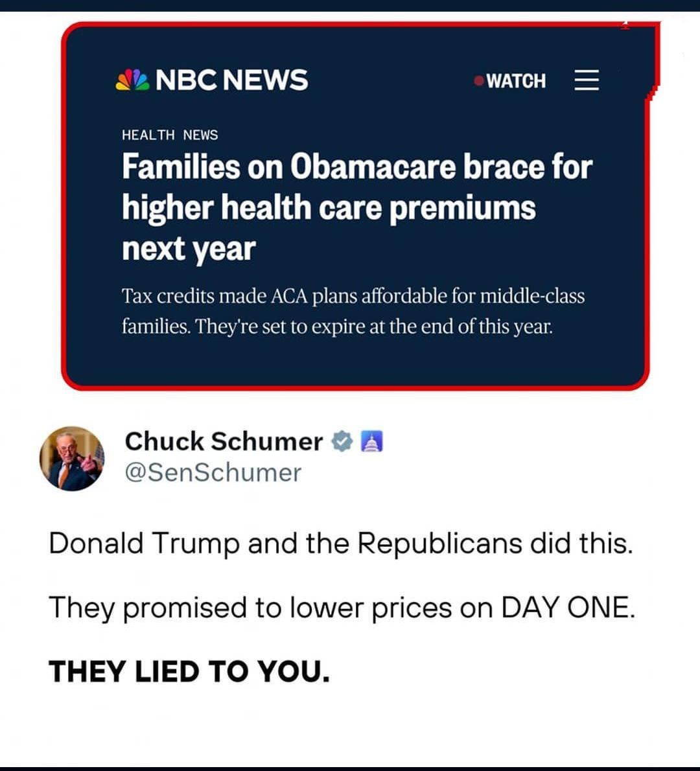Click the tax credits subheadline text
The width and height of the screenshot is (700, 771).
tap(353, 311)
